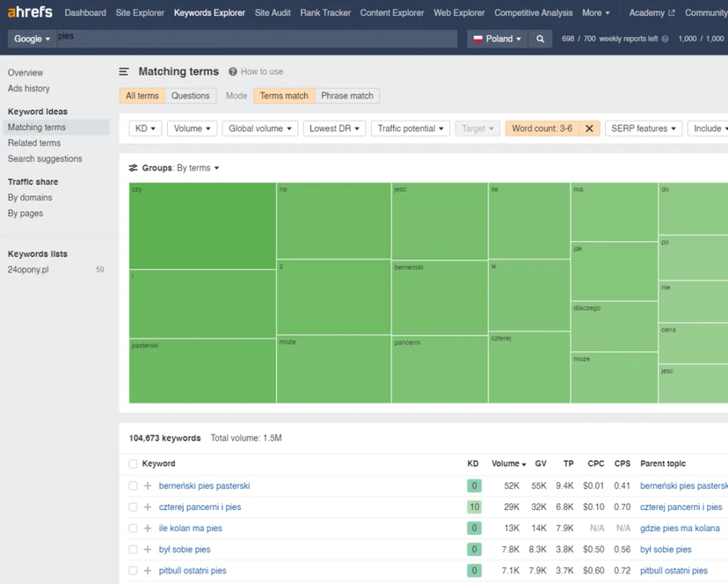Add był sobie pies plus icon
Screen dimensions: 728x584
tap(148, 550)
